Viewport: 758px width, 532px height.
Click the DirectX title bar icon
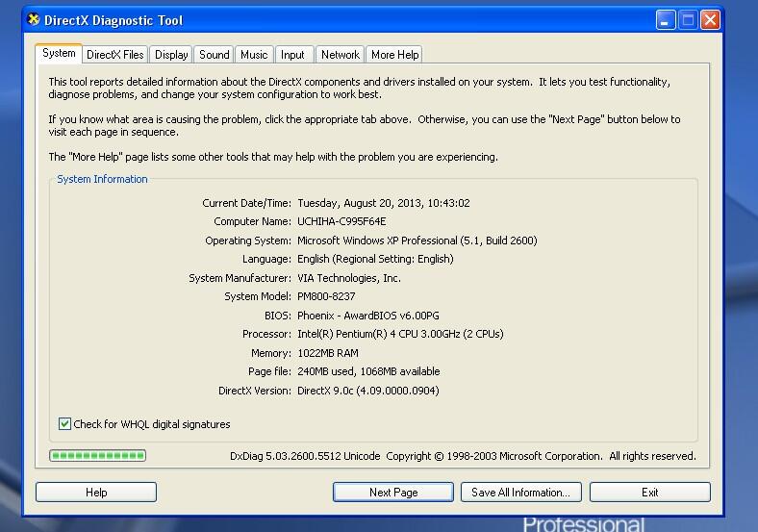[x=34, y=20]
